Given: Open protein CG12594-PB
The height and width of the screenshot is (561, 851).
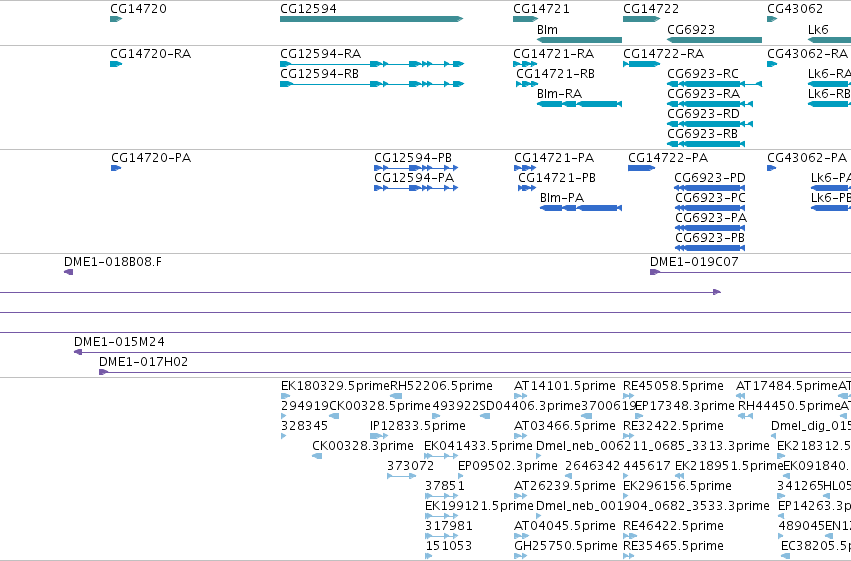Looking at the screenshot, I should coord(416,168).
